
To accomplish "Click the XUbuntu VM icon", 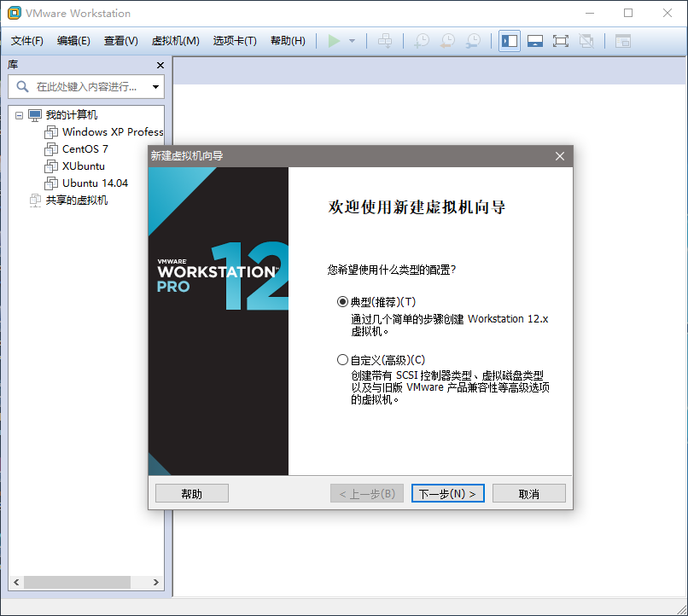I will (x=51, y=166).
